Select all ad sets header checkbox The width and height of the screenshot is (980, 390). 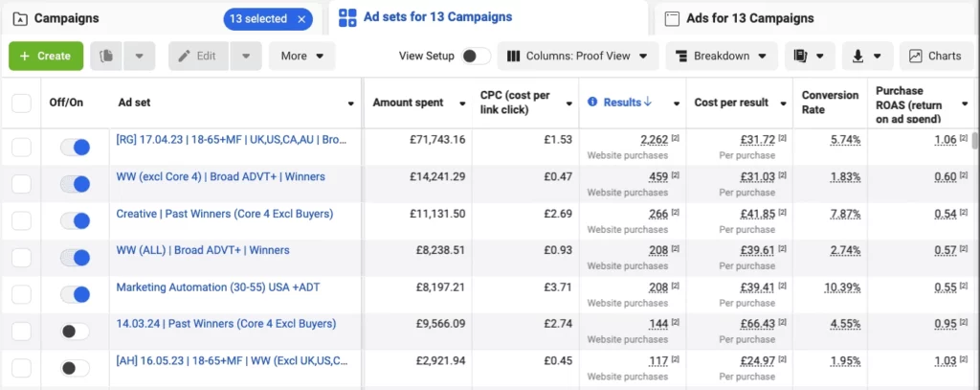click(21, 103)
